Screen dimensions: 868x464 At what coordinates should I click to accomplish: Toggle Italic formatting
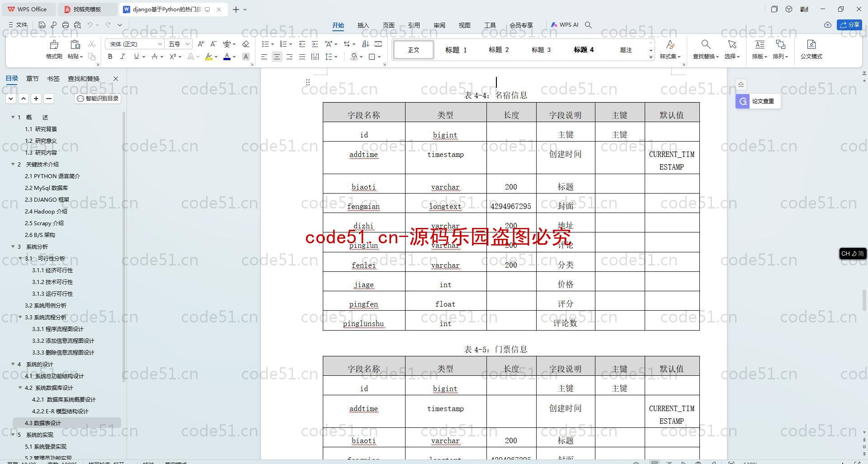pyautogui.click(x=123, y=57)
